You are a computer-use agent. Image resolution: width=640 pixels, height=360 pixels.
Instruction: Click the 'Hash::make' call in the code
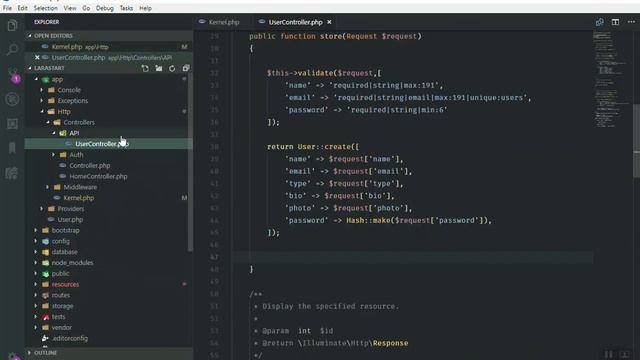click(368, 220)
